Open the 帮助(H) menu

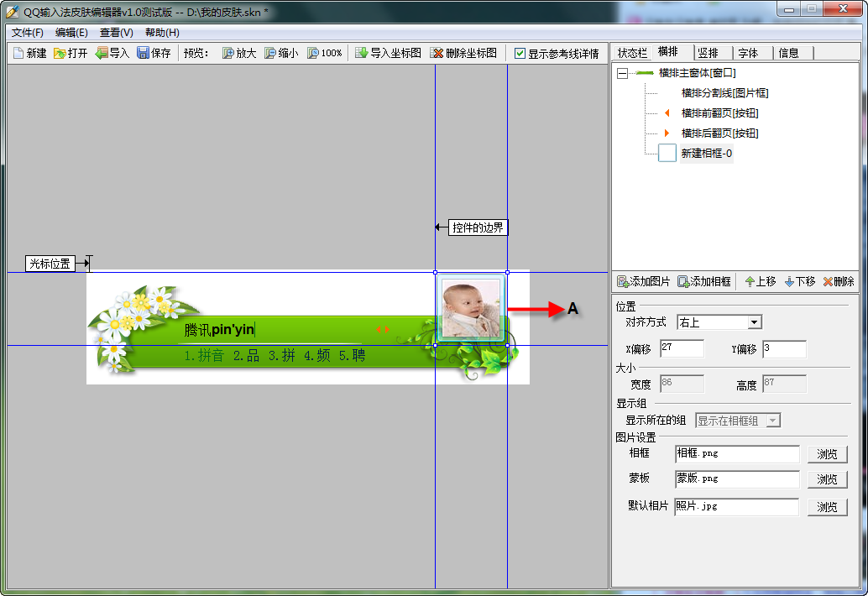coord(162,33)
